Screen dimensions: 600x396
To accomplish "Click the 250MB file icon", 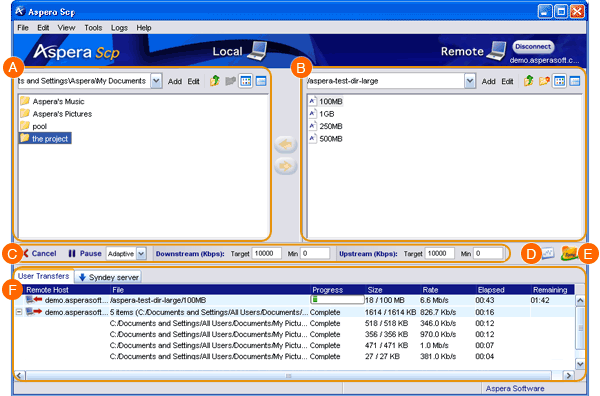I will (x=313, y=126).
